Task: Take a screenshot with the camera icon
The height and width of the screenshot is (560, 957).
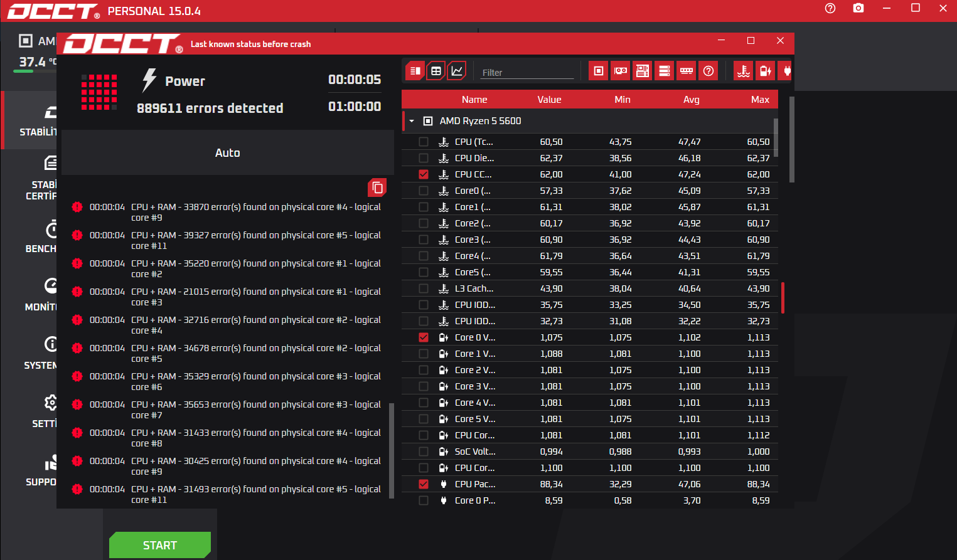Action: (x=858, y=8)
